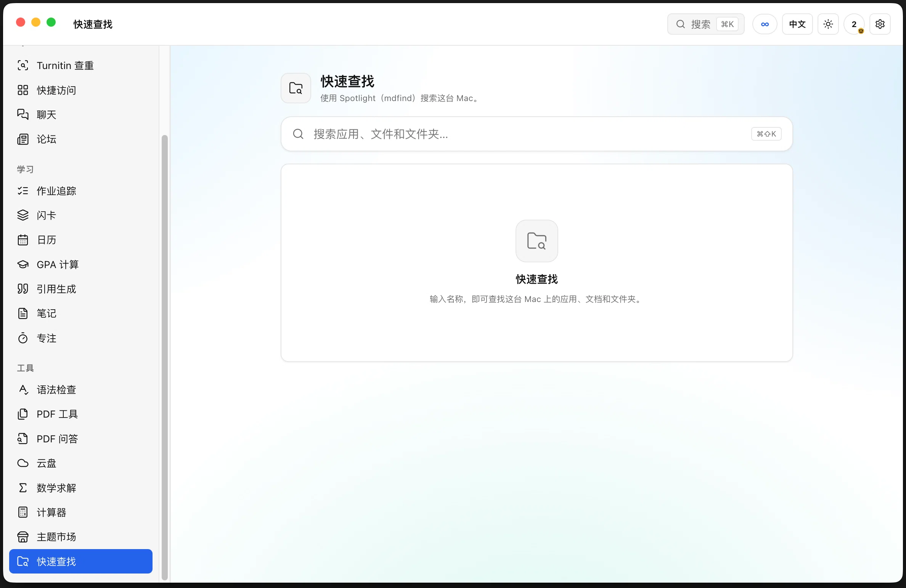Open 云盘 cloud drive

(x=80, y=463)
